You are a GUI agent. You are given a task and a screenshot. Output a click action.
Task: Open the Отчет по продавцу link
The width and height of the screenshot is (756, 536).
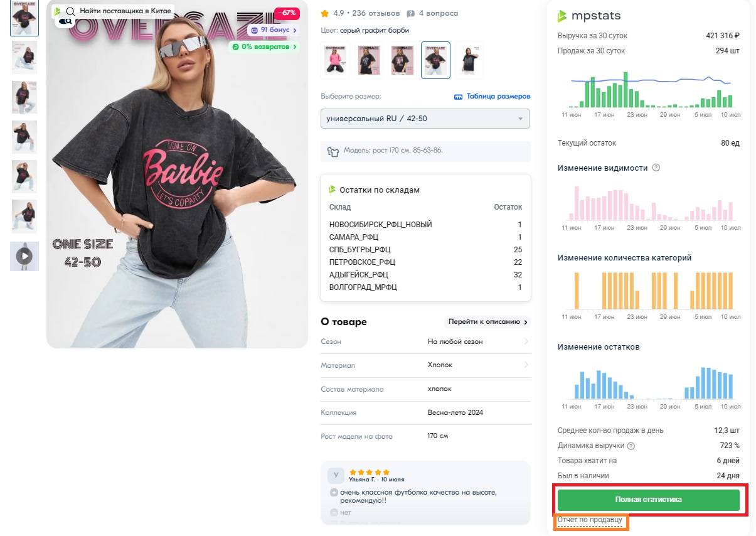point(590,520)
